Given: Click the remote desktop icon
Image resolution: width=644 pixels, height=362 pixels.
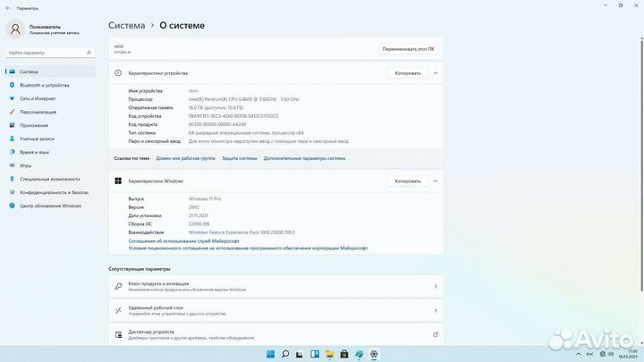Looking at the screenshot, I should (x=118, y=311).
